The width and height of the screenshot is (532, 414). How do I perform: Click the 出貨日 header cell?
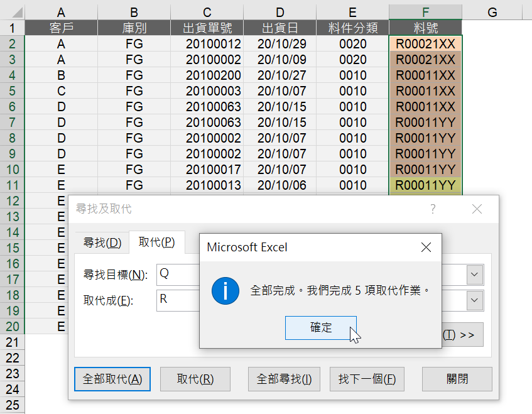[280, 28]
